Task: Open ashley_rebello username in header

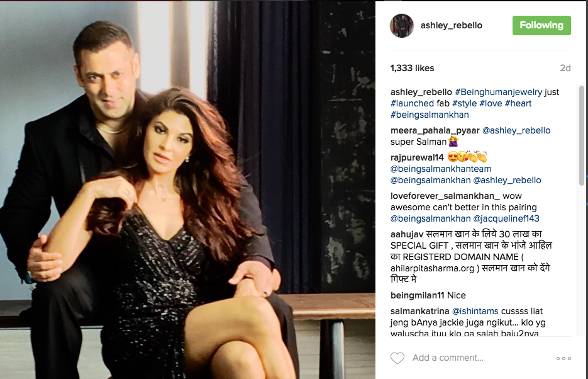Action: click(x=452, y=26)
